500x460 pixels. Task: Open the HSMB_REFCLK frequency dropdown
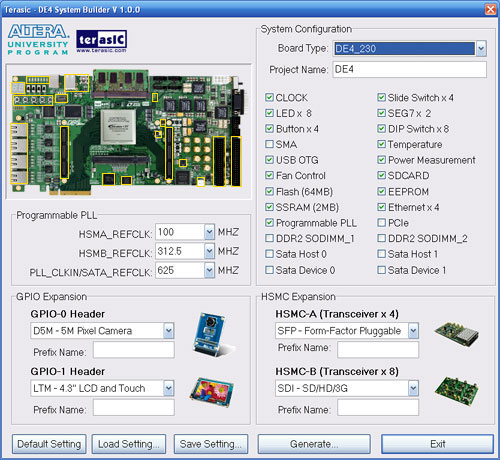pos(209,251)
